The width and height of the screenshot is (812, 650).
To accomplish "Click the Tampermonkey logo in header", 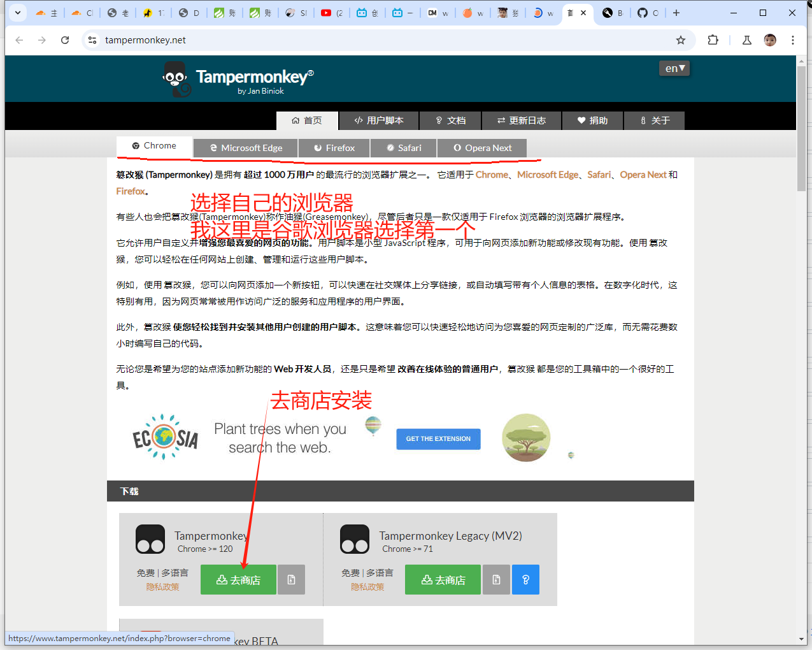I will tap(176, 79).
